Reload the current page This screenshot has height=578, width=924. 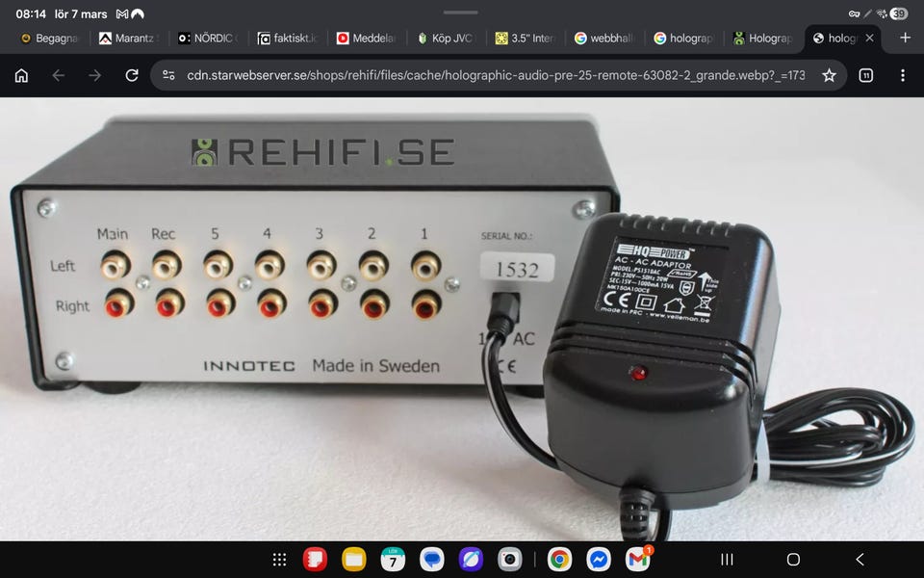point(132,75)
